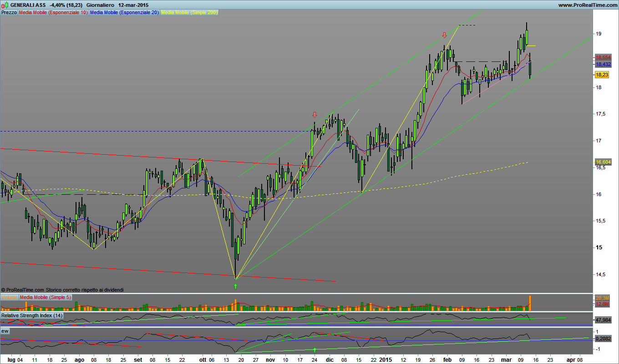The height and width of the screenshot is (364, 619).
Task: Click the 0,2082 ew value tag
Action: click(x=603, y=339)
